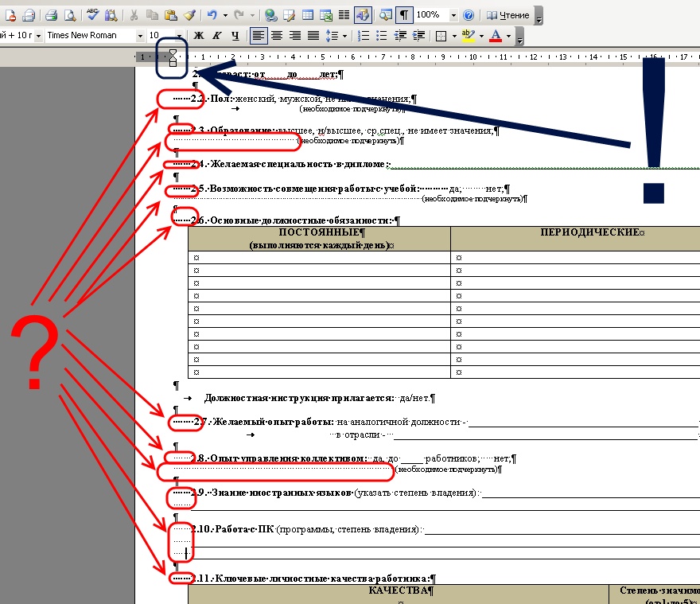Click the Print icon
Screen dimensions: 700x604
[x=51, y=15]
